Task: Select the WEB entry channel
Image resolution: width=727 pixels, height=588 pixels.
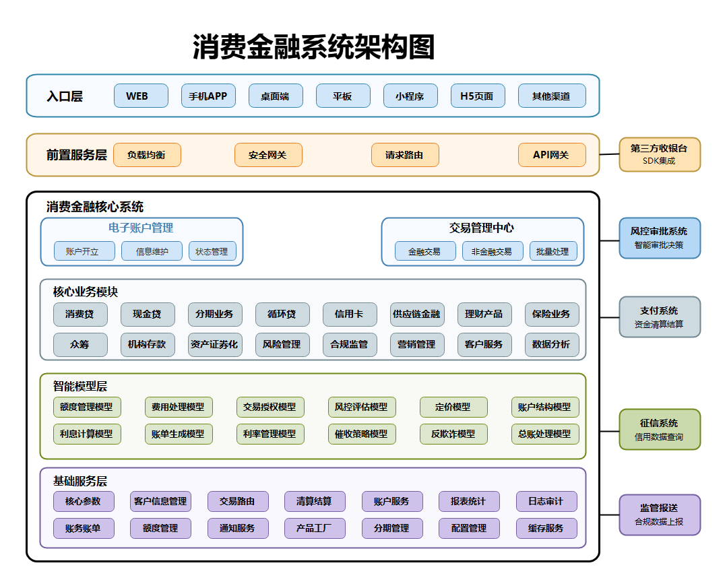Action: pyautogui.click(x=140, y=96)
